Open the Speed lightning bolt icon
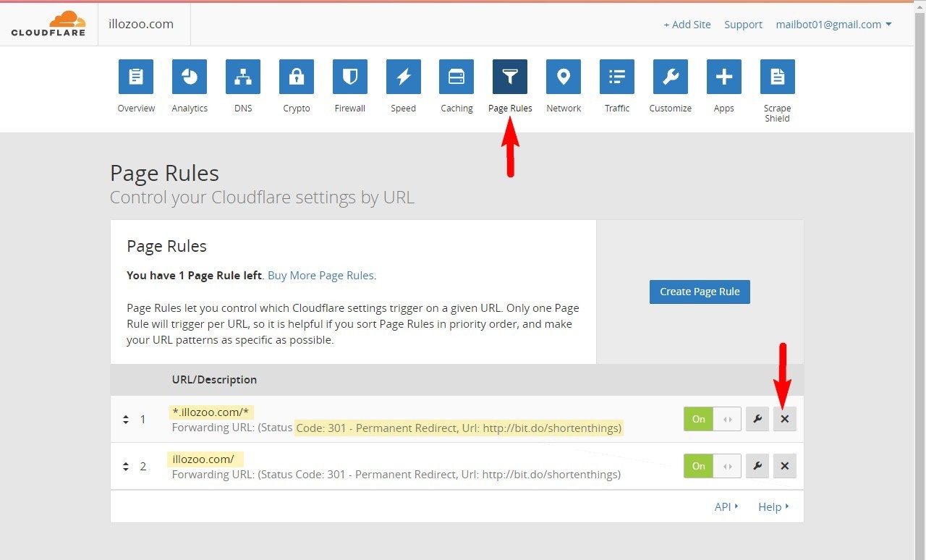This screenshot has height=560, width=926. point(404,77)
